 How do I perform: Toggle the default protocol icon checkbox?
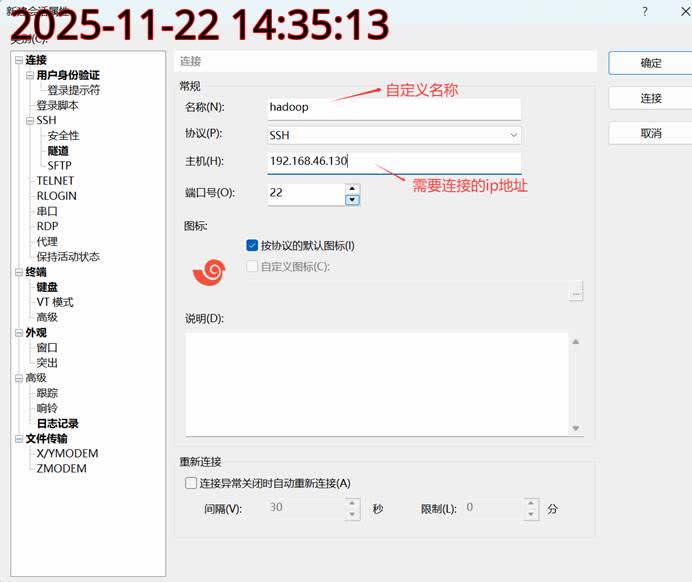coord(252,245)
